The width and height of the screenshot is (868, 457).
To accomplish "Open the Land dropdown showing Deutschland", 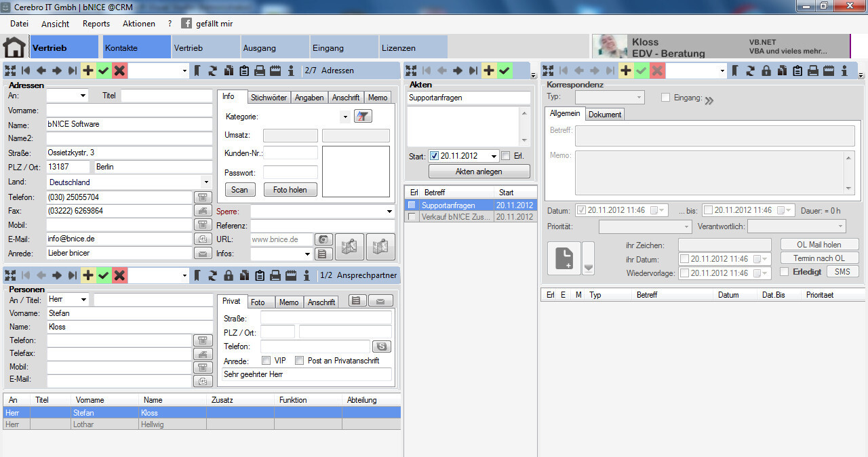I will point(206,182).
